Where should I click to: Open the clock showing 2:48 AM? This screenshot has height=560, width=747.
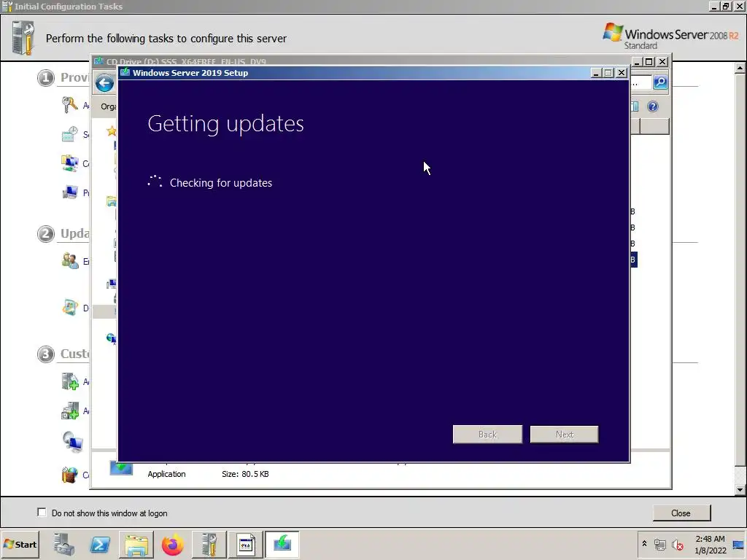click(710, 544)
